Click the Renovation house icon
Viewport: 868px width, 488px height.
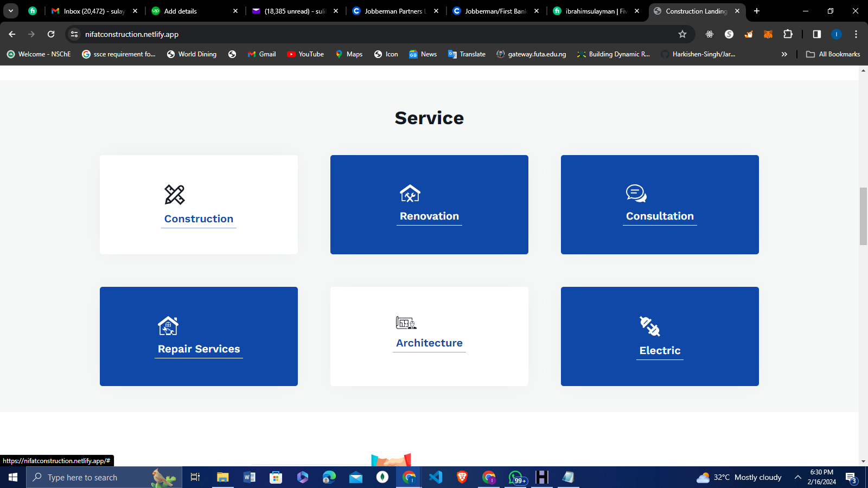(x=410, y=193)
